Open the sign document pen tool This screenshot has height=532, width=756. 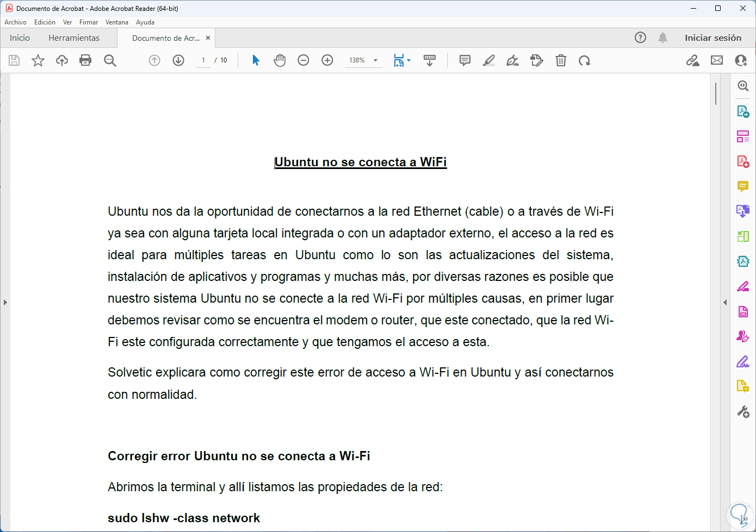point(513,60)
